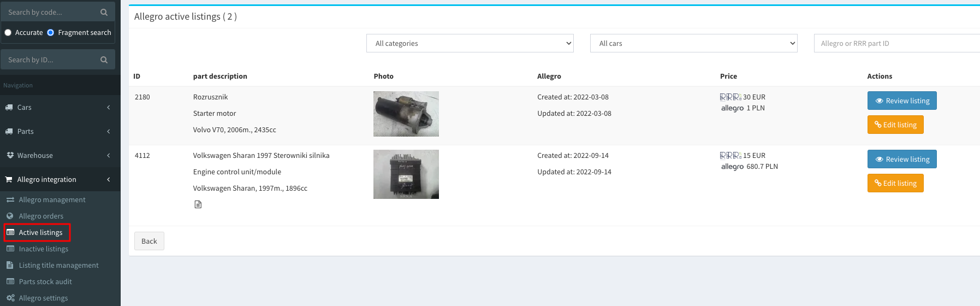This screenshot has width=980, height=306.
Task: Click the document icon under Volkswagen Sharan
Action: (x=198, y=204)
